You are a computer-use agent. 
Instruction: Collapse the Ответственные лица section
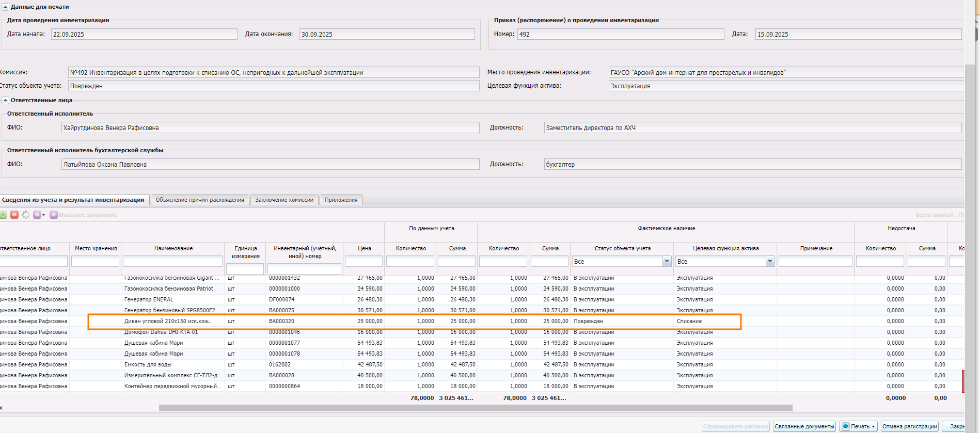pos(5,100)
